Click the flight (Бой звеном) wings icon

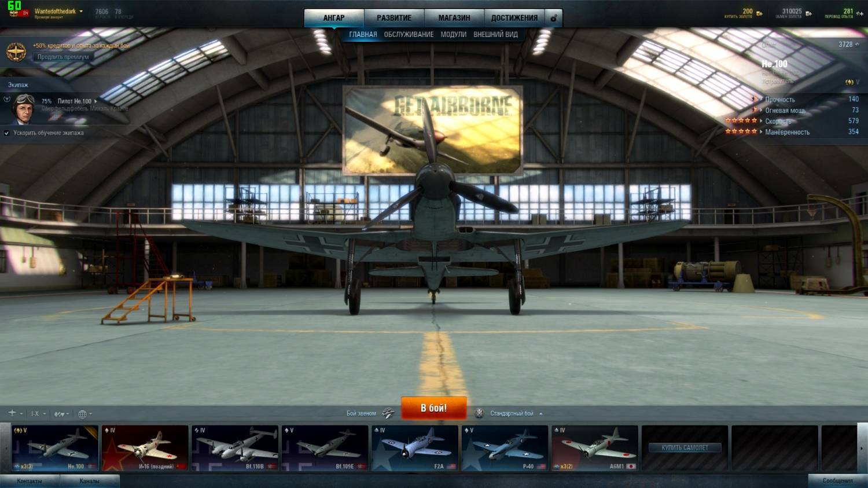pos(388,413)
